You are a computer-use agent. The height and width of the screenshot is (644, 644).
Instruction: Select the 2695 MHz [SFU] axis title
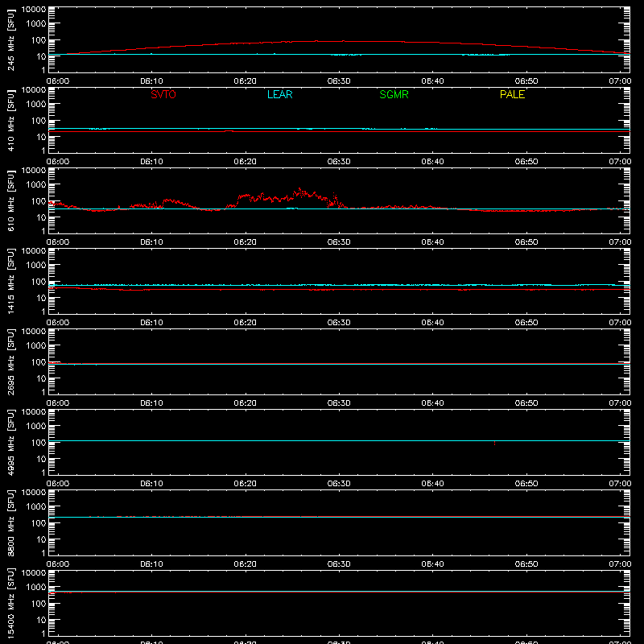pyautogui.click(x=11, y=362)
